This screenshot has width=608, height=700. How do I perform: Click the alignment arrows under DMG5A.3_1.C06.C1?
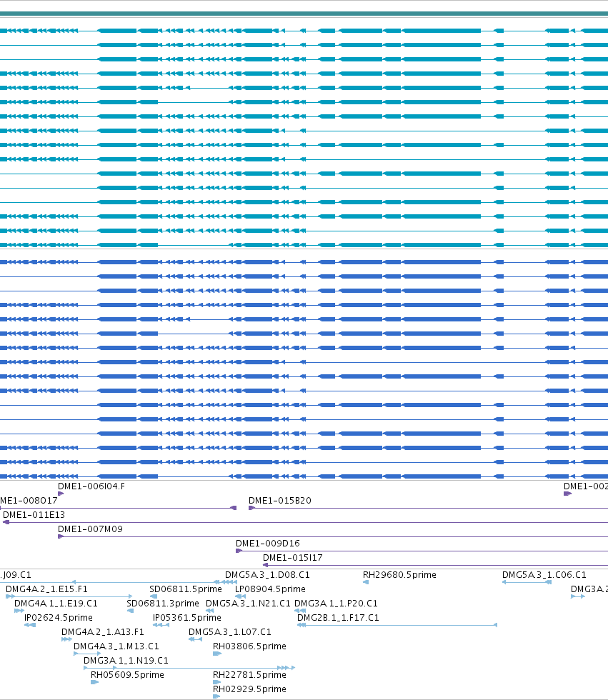527,582
